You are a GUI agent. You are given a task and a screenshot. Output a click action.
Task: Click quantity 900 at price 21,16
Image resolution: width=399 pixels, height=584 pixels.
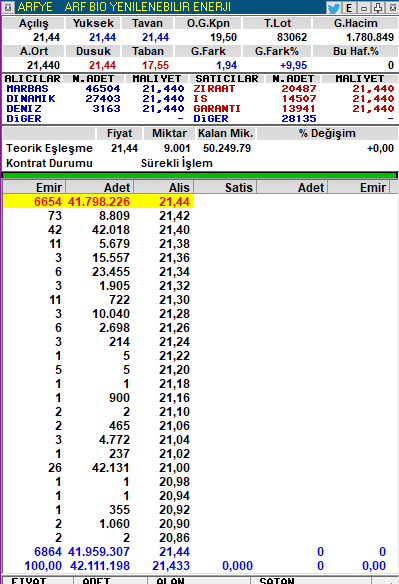tap(119, 398)
